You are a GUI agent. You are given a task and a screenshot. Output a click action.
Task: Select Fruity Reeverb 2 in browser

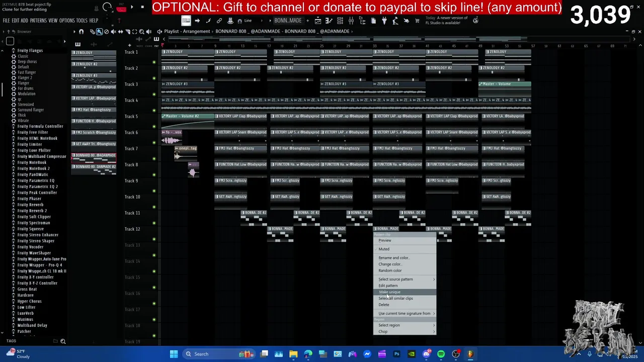[32, 211]
